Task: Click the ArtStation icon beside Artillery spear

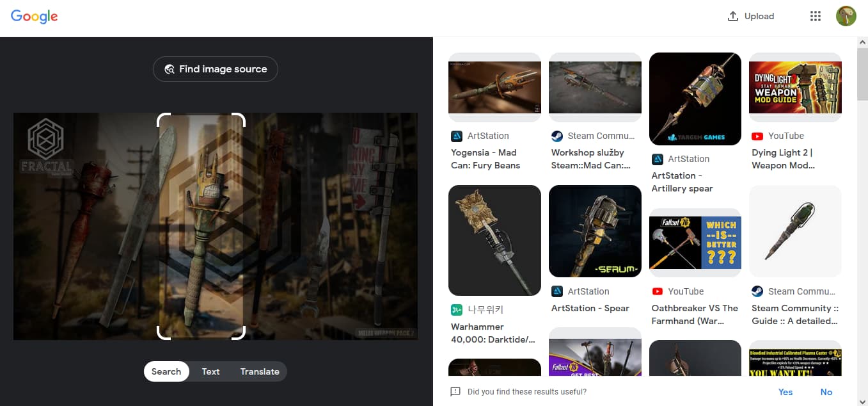Action: [656, 159]
